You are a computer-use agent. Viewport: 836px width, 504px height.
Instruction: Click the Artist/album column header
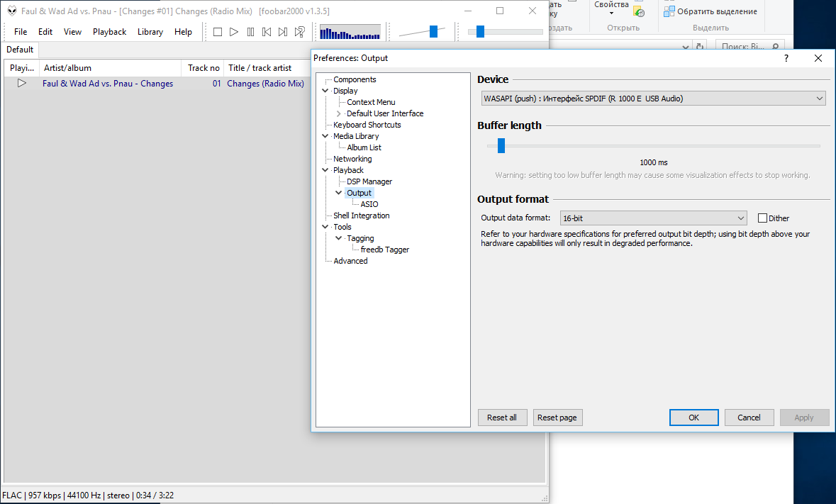(x=111, y=67)
